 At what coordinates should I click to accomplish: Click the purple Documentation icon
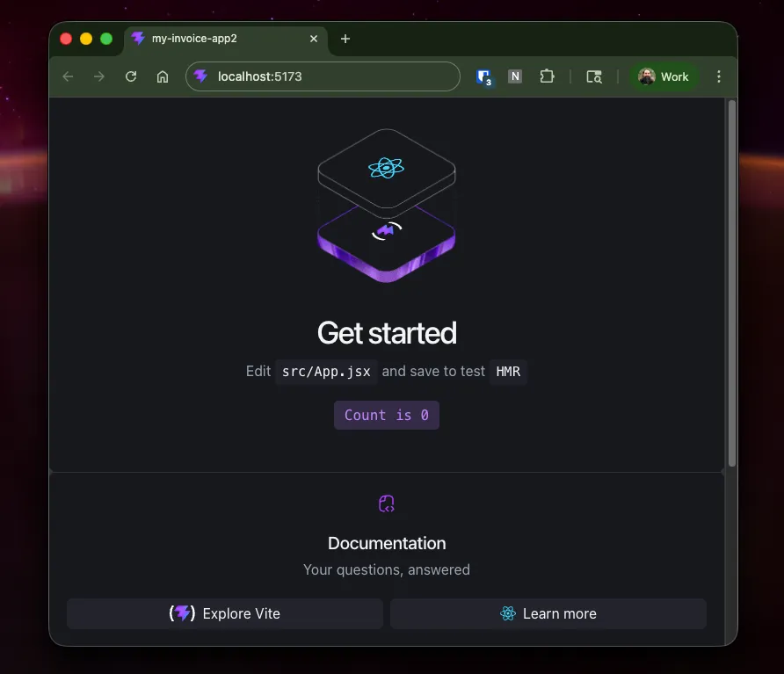387,504
